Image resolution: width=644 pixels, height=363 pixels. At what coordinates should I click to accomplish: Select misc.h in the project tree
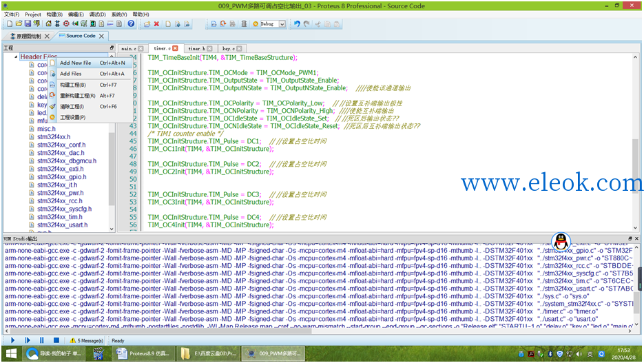point(46,129)
